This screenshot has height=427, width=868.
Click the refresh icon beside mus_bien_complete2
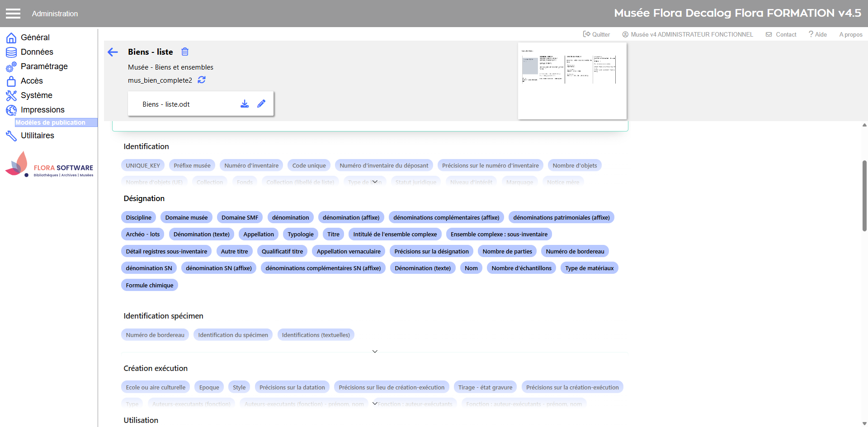coord(202,80)
